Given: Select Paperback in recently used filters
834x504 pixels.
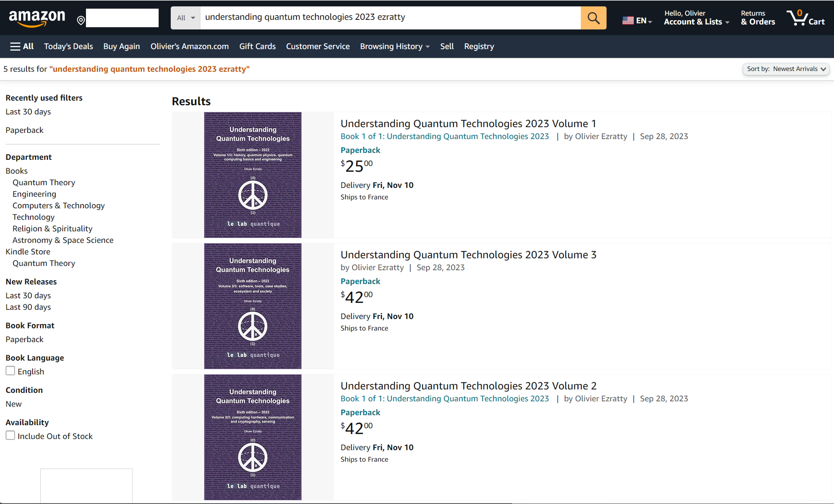Looking at the screenshot, I should point(24,130).
